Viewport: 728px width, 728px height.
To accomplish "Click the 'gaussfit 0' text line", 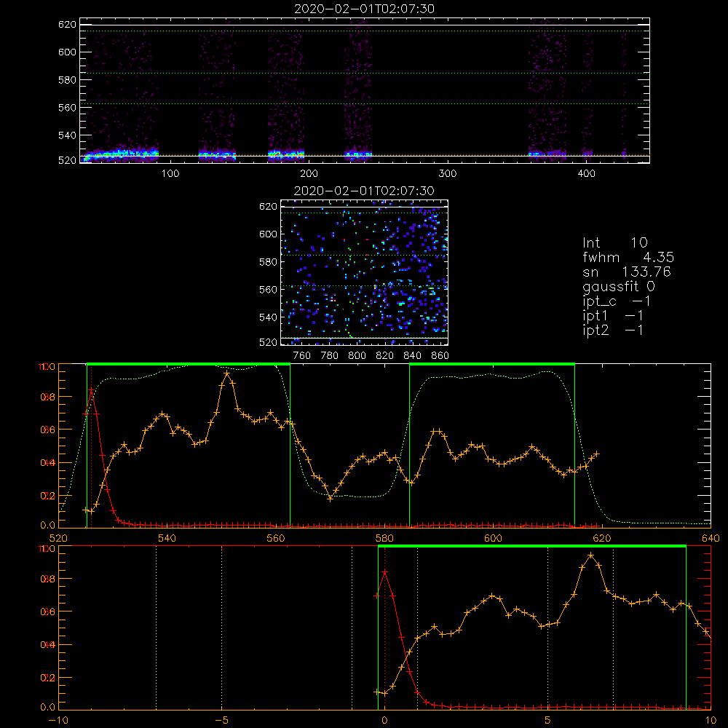I will coord(619,286).
